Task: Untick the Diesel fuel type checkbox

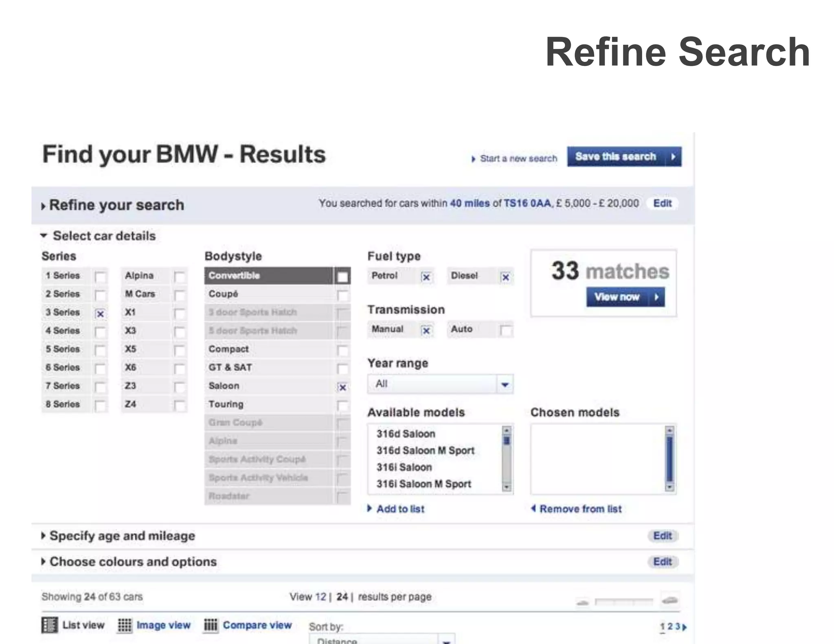Action: (x=505, y=277)
